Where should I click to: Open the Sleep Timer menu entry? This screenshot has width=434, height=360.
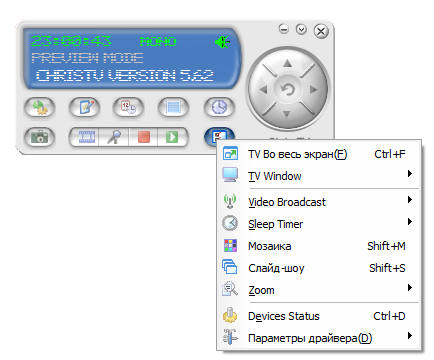(x=319, y=224)
